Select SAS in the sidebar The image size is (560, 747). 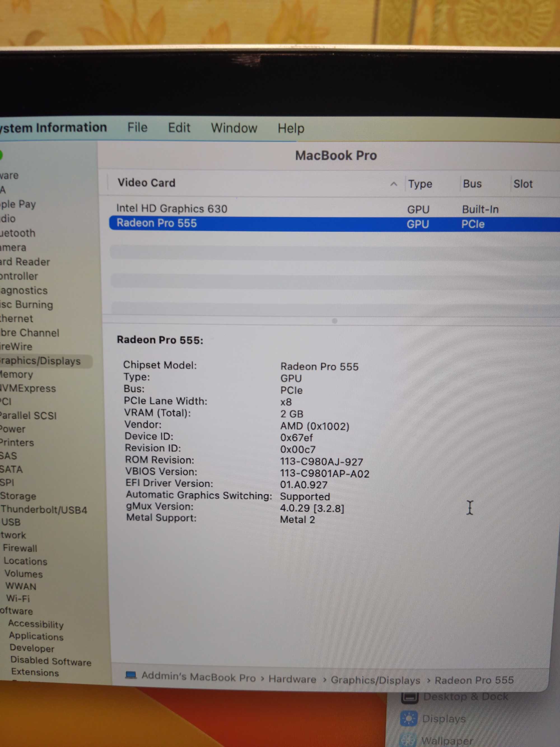point(8,456)
